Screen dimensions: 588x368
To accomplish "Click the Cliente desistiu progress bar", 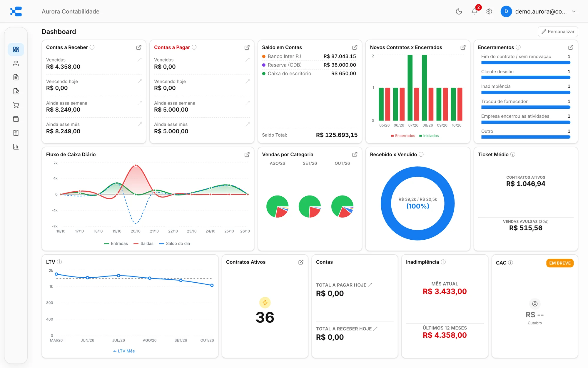I will click(526, 77).
